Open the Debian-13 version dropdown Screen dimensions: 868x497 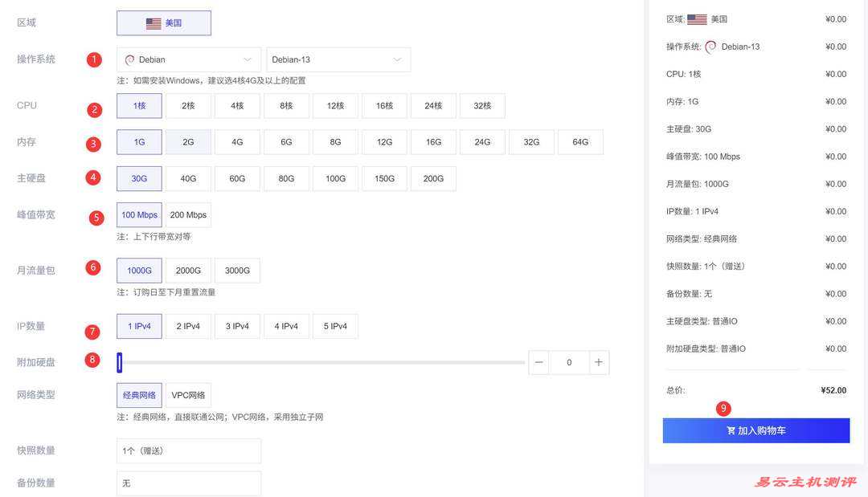coord(338,59)
